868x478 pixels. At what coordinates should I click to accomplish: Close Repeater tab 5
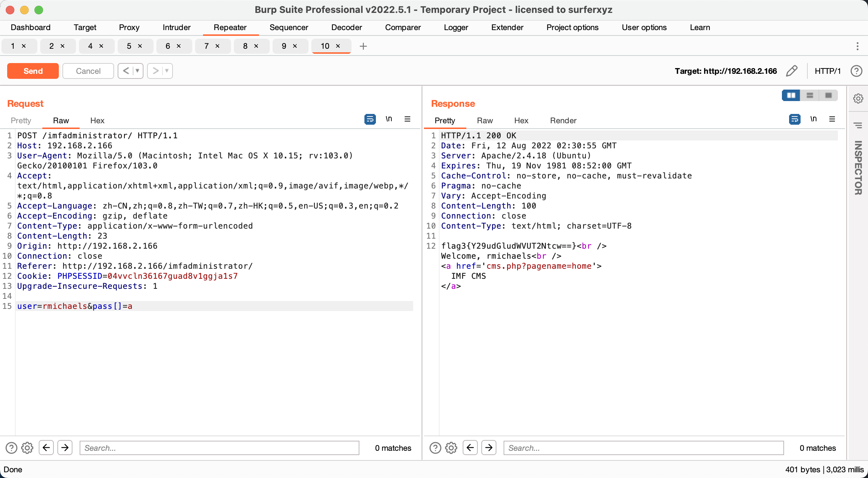point(140,46)
